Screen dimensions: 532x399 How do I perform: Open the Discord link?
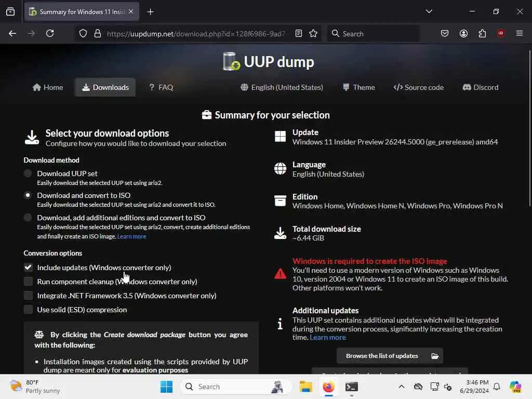coord(481,87)
